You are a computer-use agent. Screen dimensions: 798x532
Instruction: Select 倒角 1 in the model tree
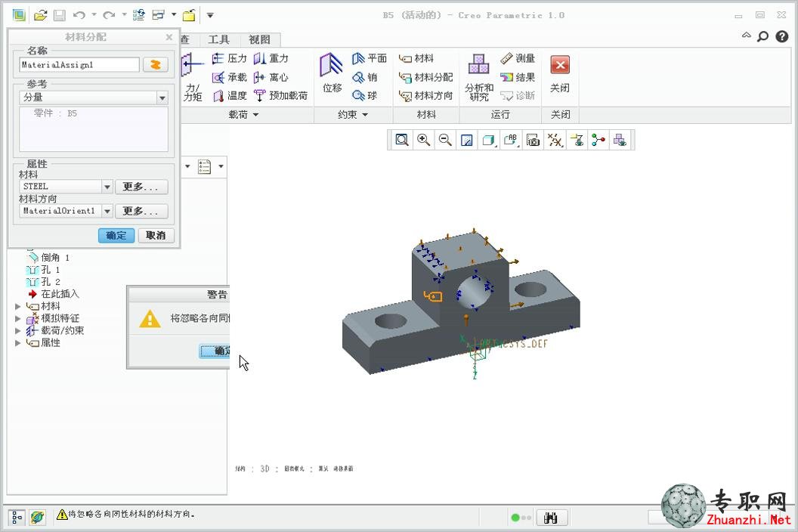[x=49, y=258]
